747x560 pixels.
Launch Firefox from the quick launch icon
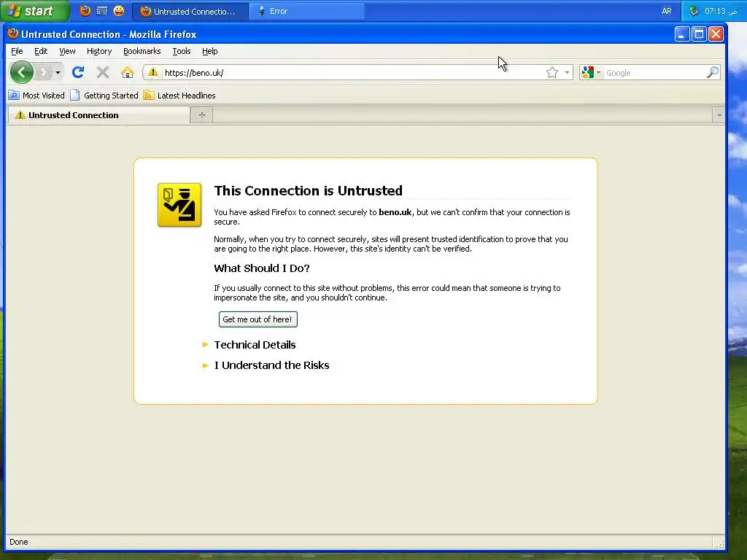tap(85, 10)
